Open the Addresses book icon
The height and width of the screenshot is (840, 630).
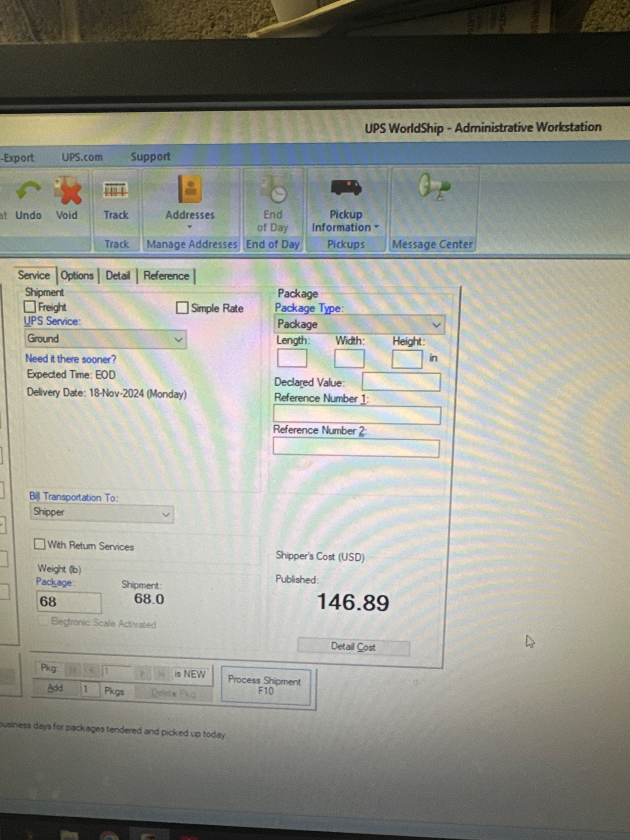(x=190, y=189)
